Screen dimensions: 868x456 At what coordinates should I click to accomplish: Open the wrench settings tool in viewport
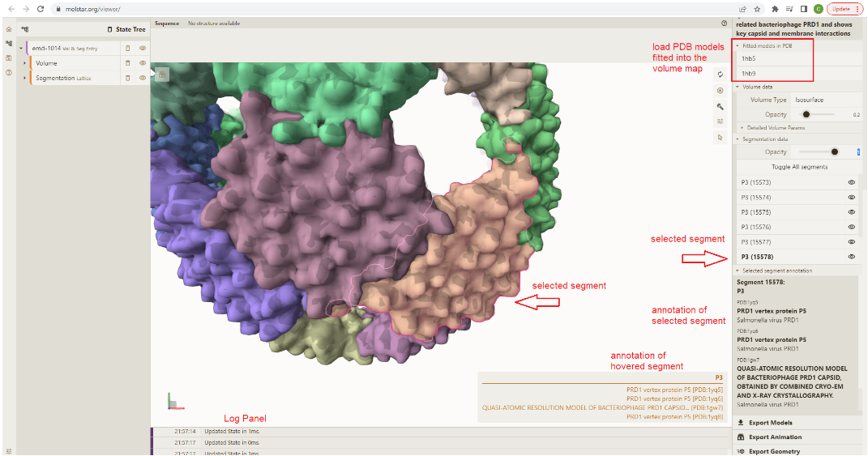click(x=720, y=106)
